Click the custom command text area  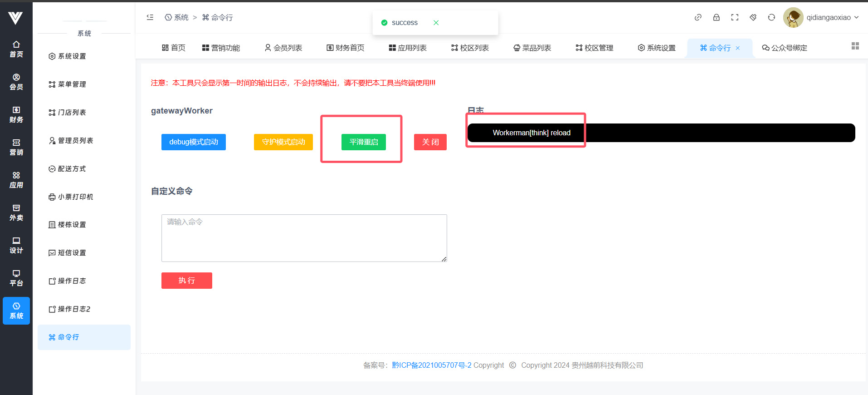(x=304, y=238)
